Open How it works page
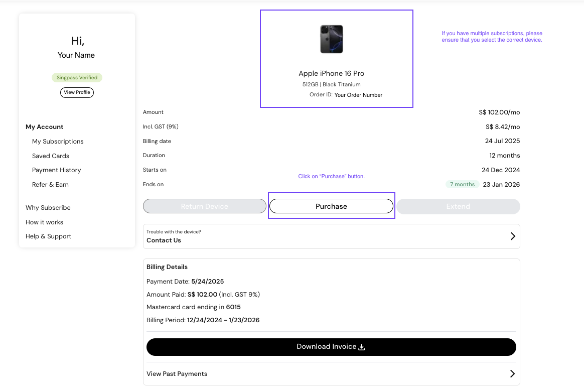The height and width of the screenshot is (392, 584). pos(44,222)
